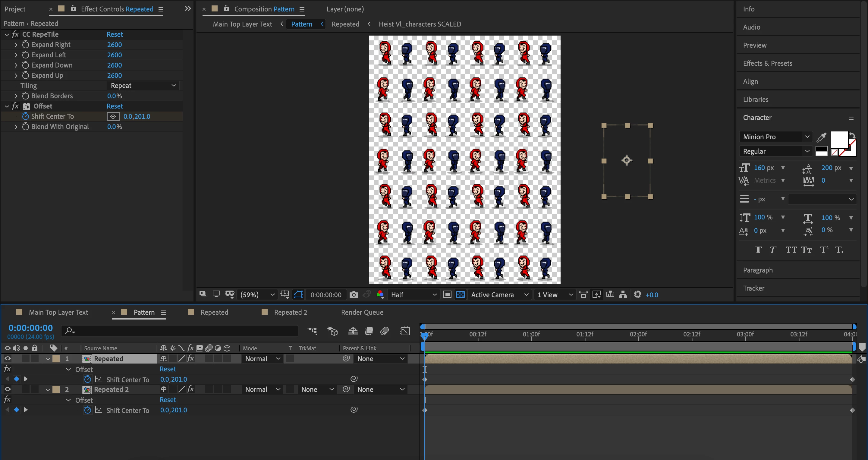
Task: Click the eyedropper in Character panel
Action: pos(821,137)
